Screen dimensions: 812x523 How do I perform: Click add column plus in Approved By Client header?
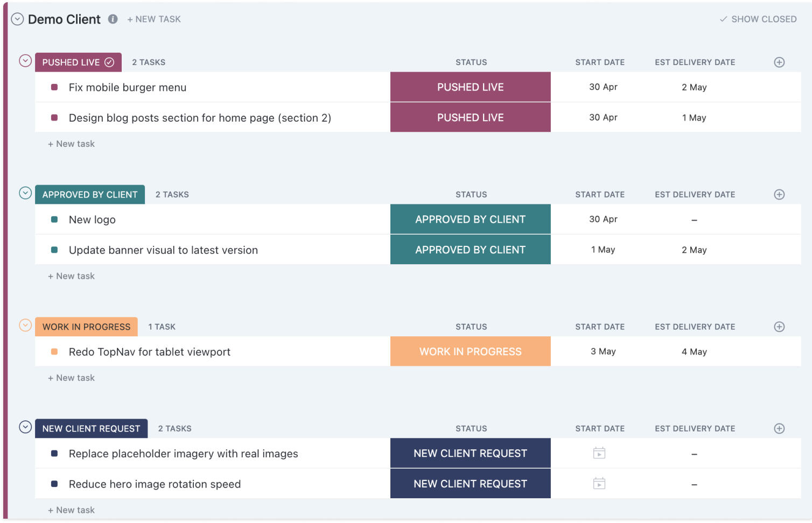pyautogui.click(x=779, y=195)
